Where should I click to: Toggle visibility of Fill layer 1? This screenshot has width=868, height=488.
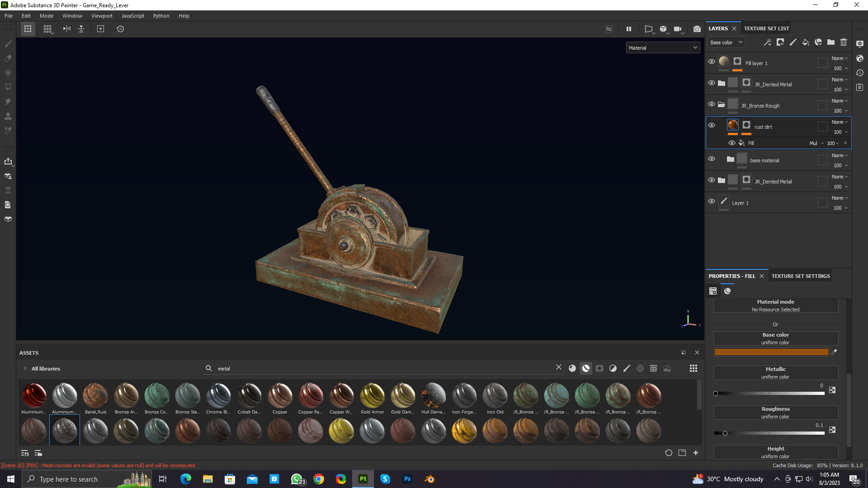(x=711, y=61)
